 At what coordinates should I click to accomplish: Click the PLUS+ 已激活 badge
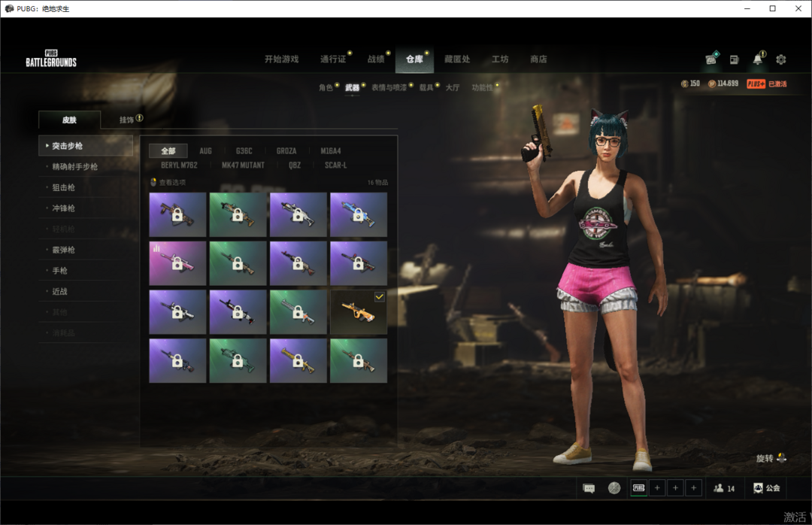[x=767, y=84]
